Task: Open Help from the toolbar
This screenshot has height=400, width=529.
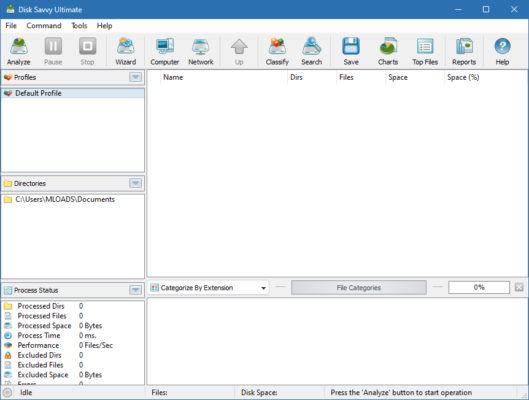Action: [502, 51]
